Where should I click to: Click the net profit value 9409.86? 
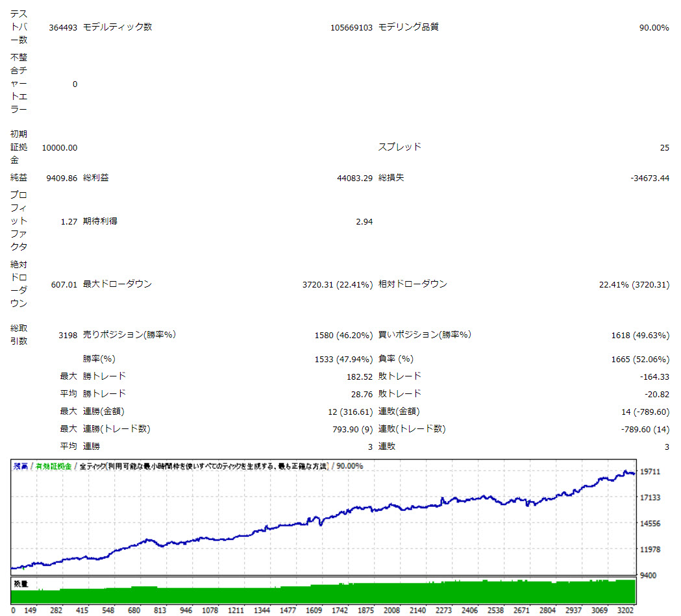pyautogui.click(x=62, y=178)
